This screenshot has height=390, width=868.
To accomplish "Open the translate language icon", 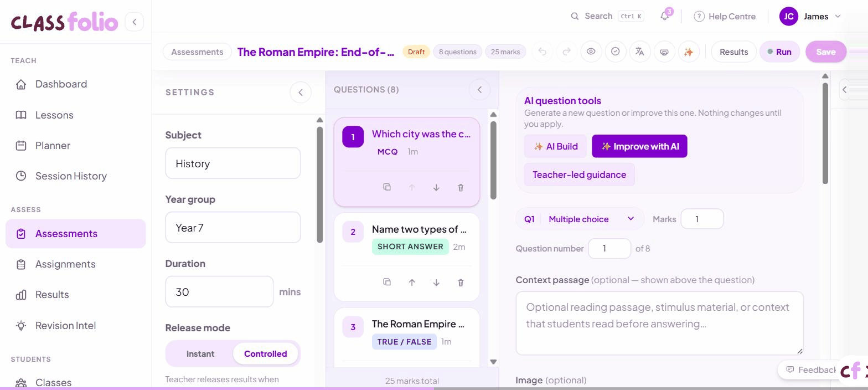I will (640, 52).
